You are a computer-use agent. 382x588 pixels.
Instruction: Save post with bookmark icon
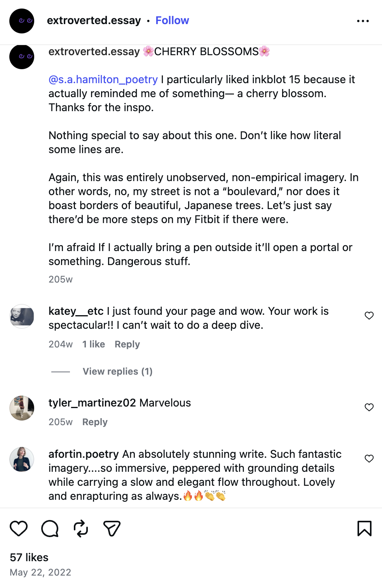365,529
